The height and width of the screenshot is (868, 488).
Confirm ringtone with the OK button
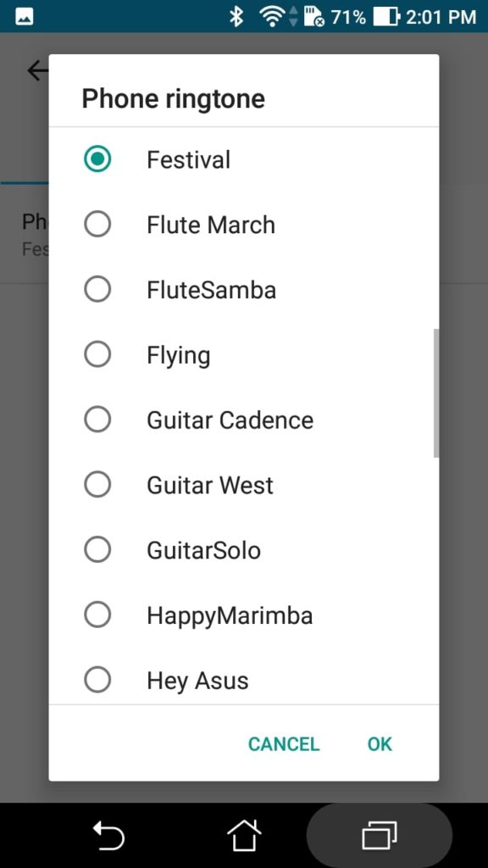coord(380,744)
